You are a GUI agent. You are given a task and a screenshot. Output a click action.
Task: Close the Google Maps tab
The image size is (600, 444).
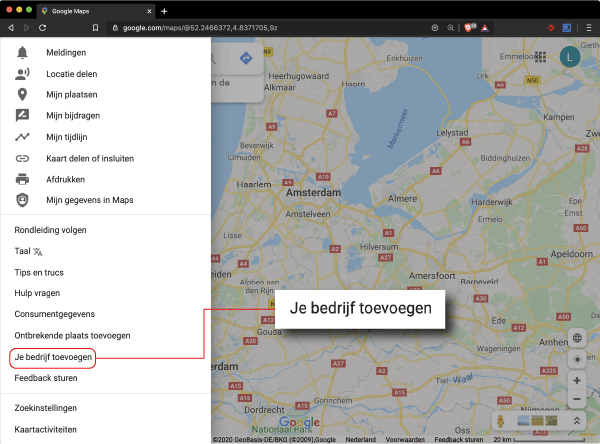click(x=149, y=11)
